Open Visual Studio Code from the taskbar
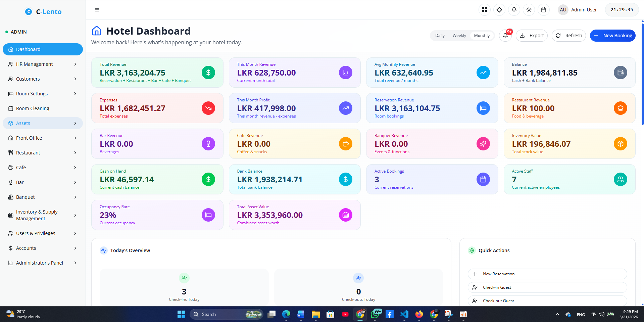The image size is (644, 322). point(404,314)
